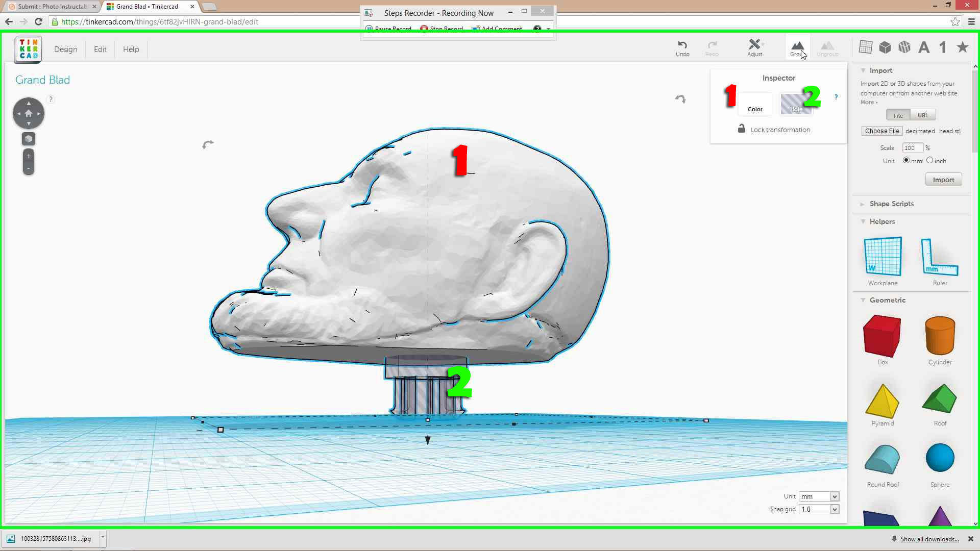Group the selected shapes
This screenshot has height=551, width=980.
tap(797, 48)
